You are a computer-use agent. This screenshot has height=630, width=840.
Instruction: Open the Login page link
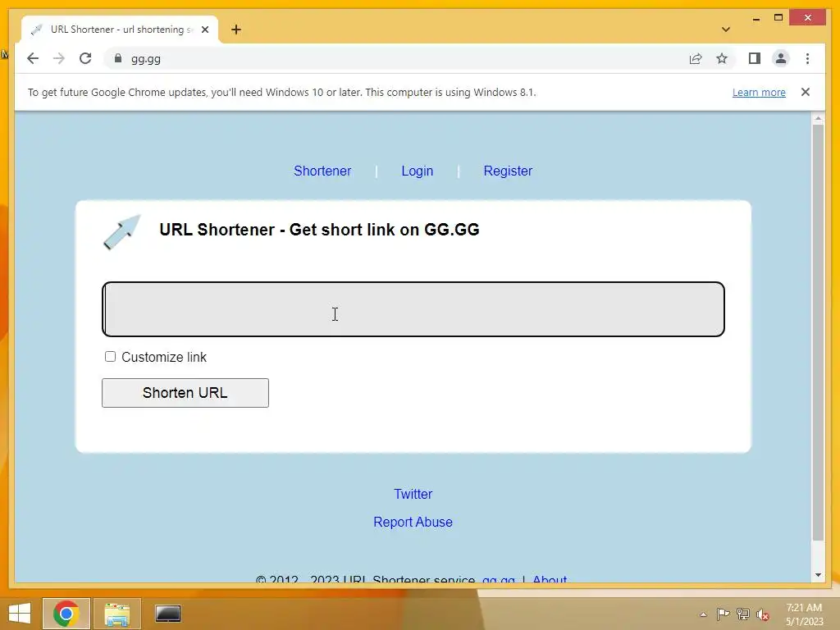coord(418,171)
